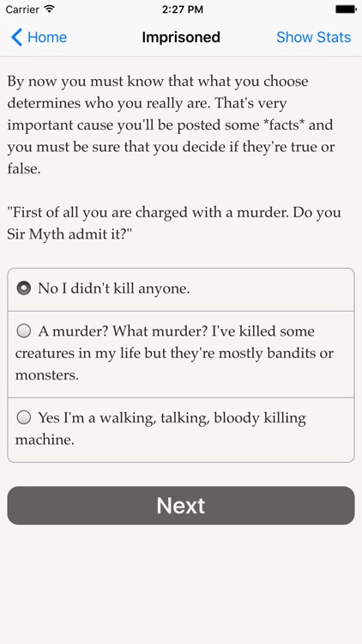This screenshot has height=644, width=362.
Task: Tap "Sir Myth admit it?" line
Action: click(x=69, y=234)
